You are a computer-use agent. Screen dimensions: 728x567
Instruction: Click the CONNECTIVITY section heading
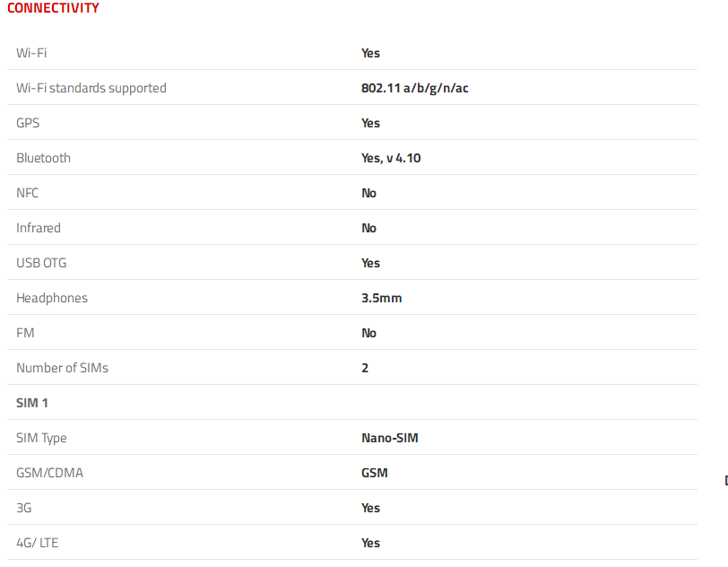53,8
